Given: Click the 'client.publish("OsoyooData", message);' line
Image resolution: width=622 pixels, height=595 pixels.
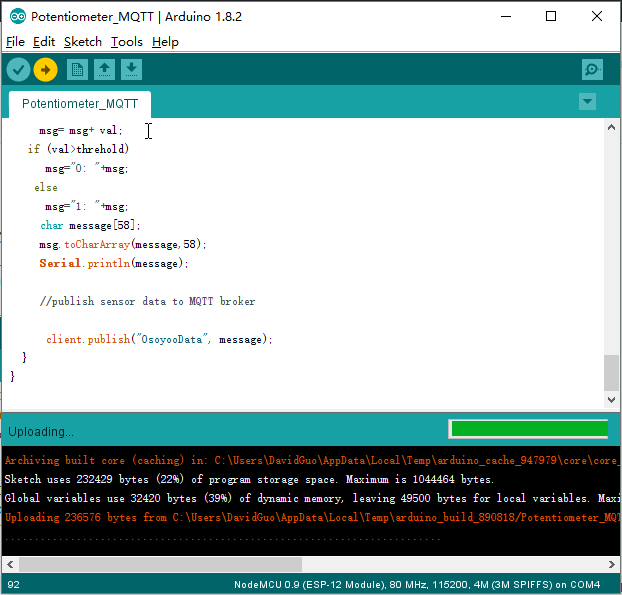Looking at the screenshot, I should tap(159, 340).
